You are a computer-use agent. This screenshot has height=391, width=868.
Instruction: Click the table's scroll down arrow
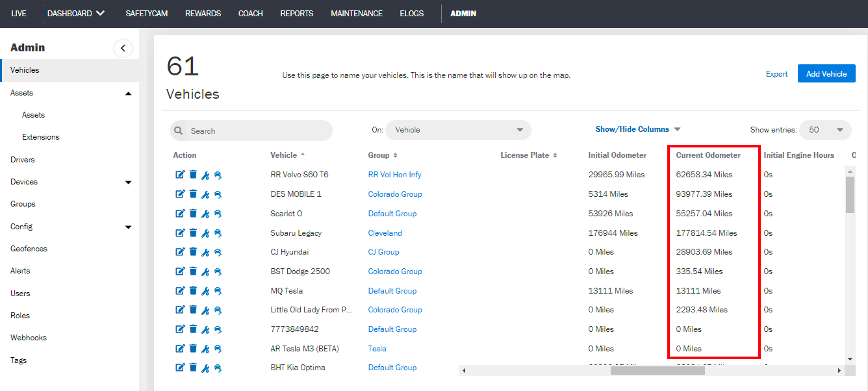[x=850, y=359]
